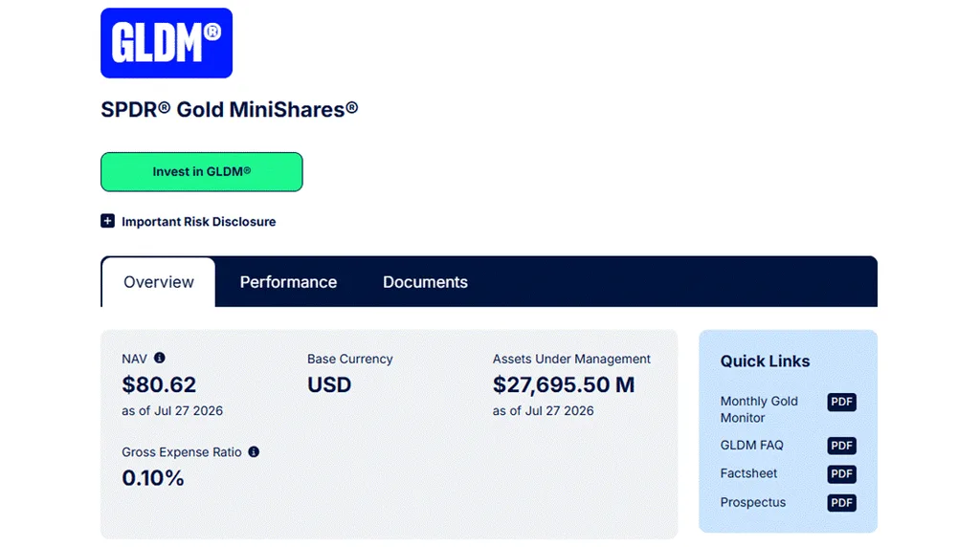980x547 pixels.
Task: Click the Gross Expense Ratio label
Action: 181,452
